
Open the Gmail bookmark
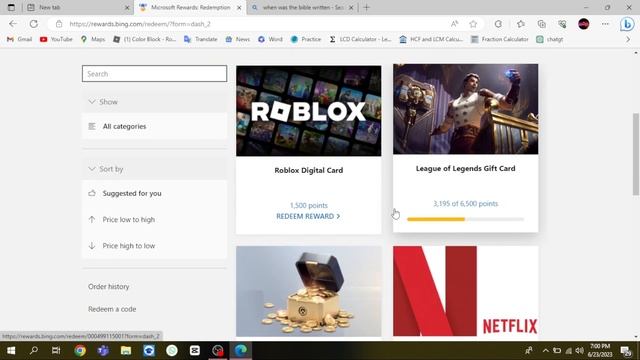coord(20,39)
